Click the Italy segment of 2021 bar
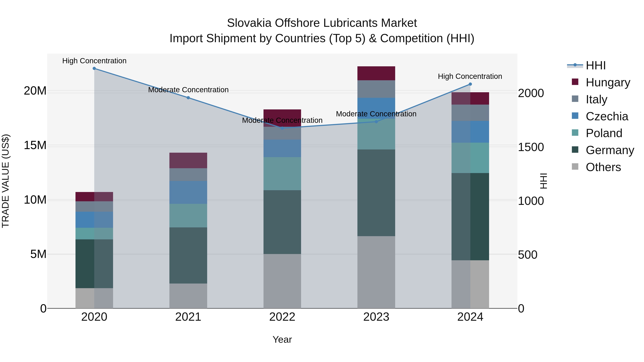This screenshot has width=644, height=362. tap(188, 175)
